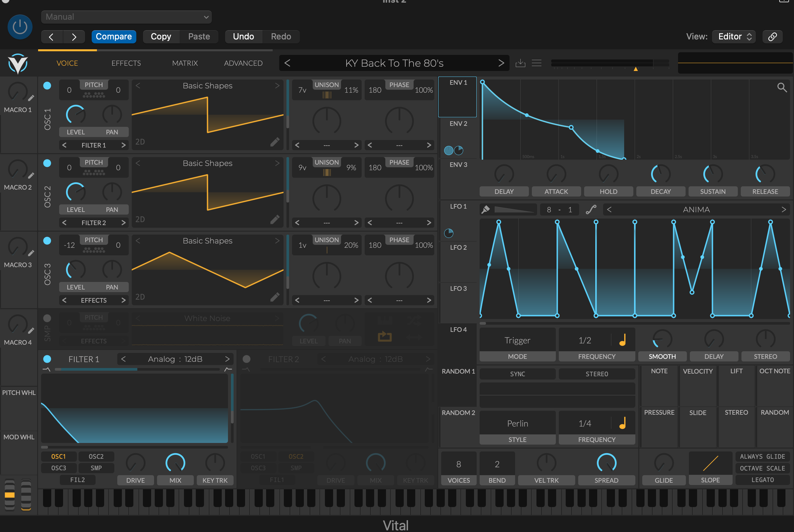794x532 pixels.
Task: Toggle OSC 1 on/off
Action: pos(47,85)
